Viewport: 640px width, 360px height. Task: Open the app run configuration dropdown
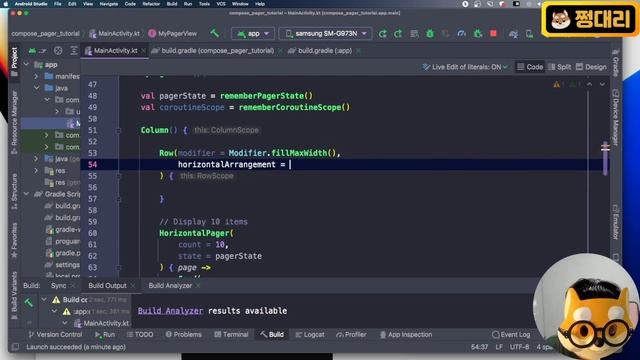pyautogui.click(x=253, y=33)
